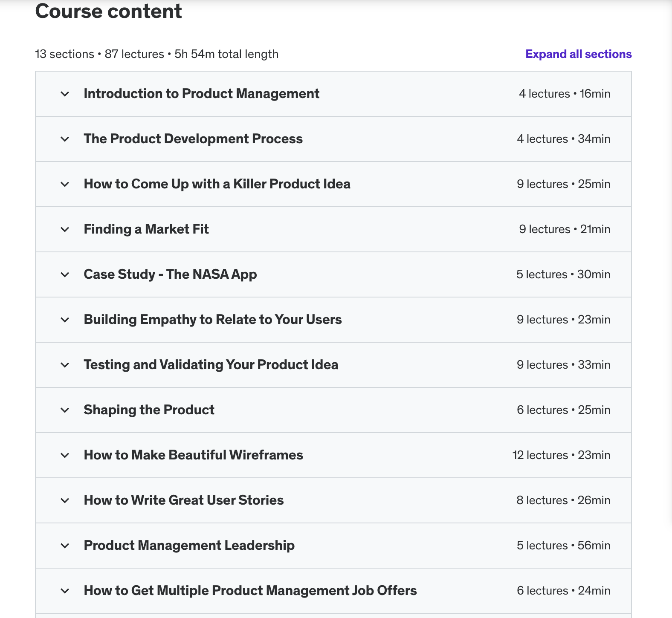
Task: Expand chevron beside How to Write Great User Stories
Action: [65, 500]
